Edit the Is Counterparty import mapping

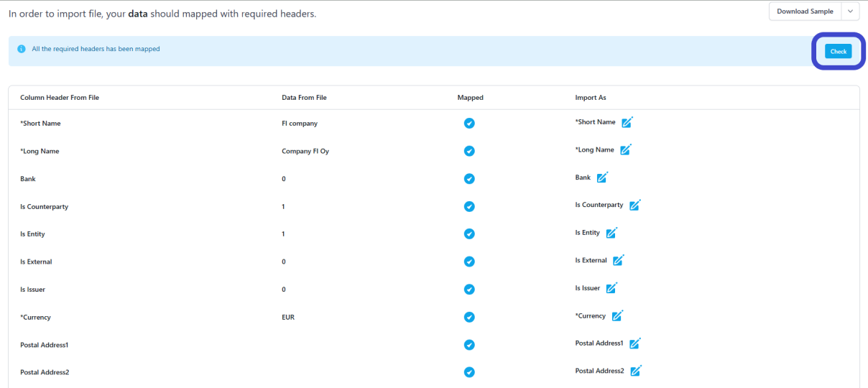pos(634,205)
